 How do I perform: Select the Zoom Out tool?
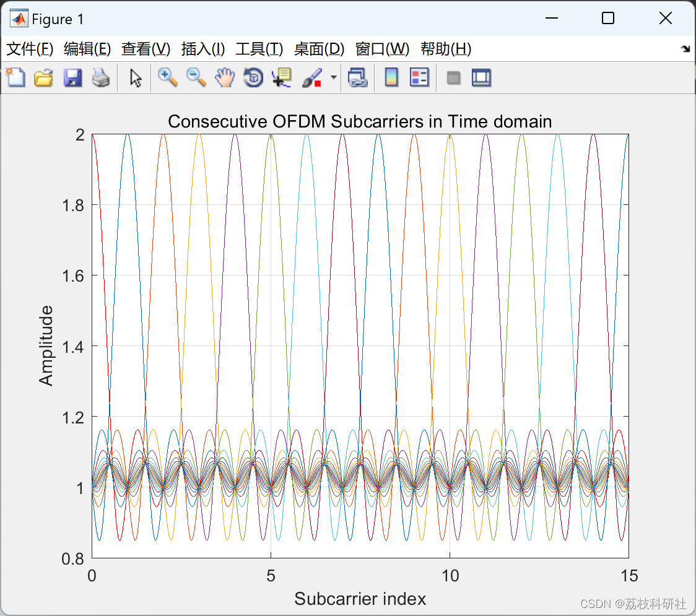click(x=196, y=77)
